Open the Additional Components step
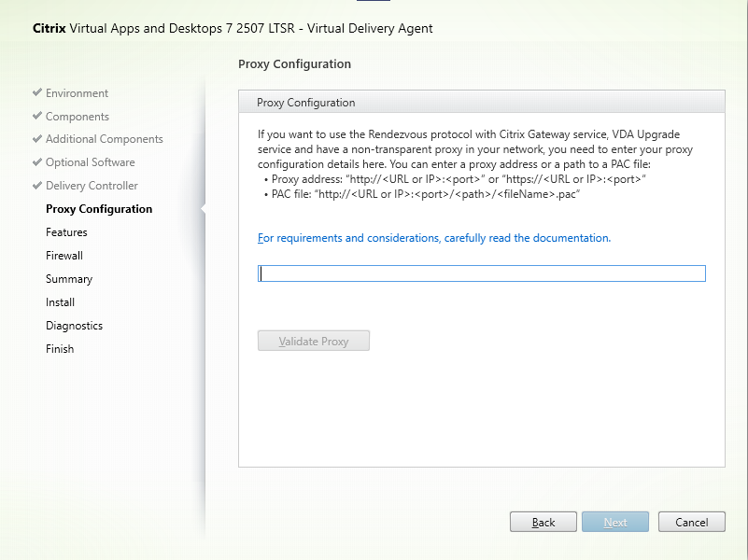 (x=106, y=138)
